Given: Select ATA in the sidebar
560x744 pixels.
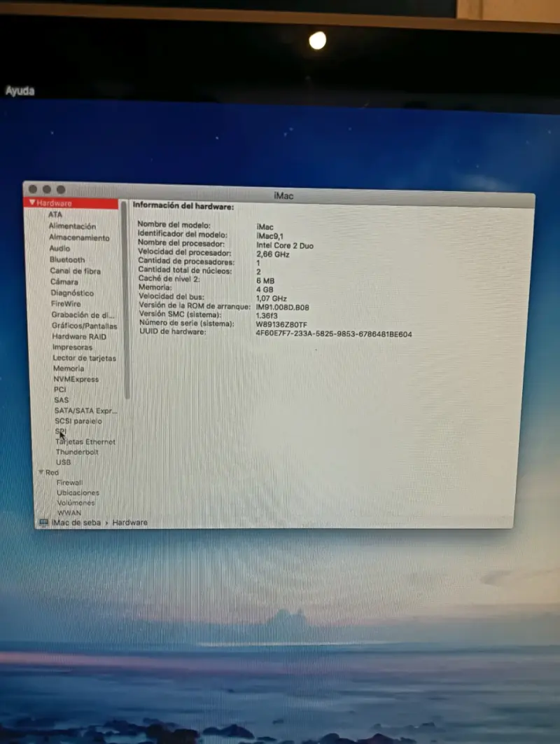Looking at the screenshot, I should click(55, 214).
